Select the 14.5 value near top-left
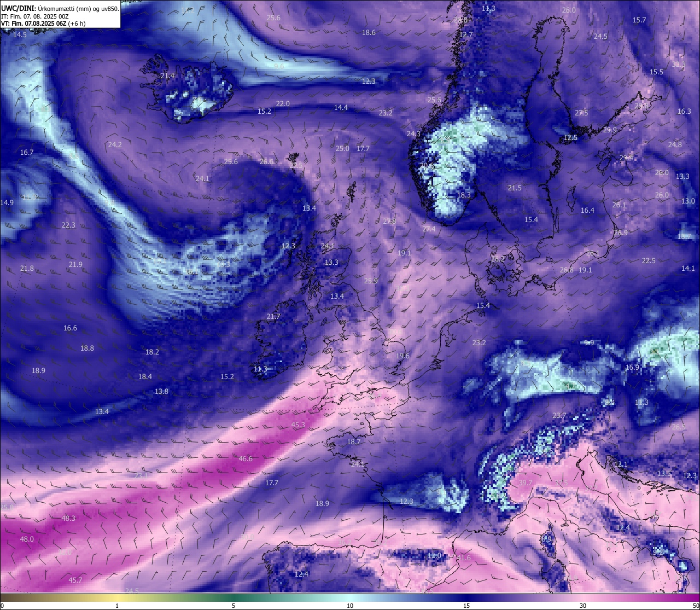 (20, 34)
